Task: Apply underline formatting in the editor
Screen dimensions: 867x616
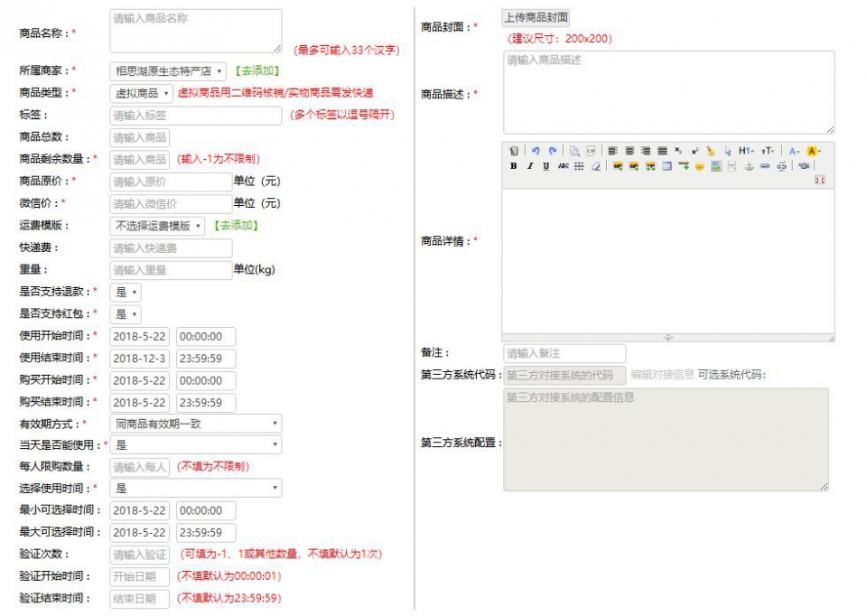Action: (x=546, y=166)
